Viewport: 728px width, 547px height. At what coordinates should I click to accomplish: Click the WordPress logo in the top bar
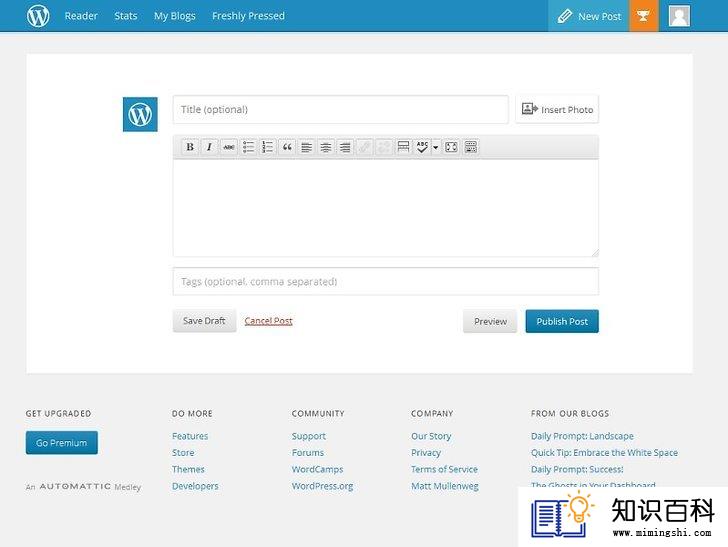pos(38,16)
